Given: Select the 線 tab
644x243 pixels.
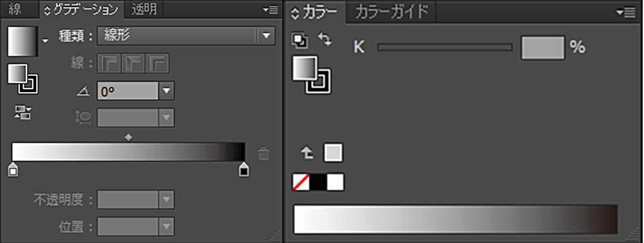Looking at the screenshot, I should click(15, 10).
